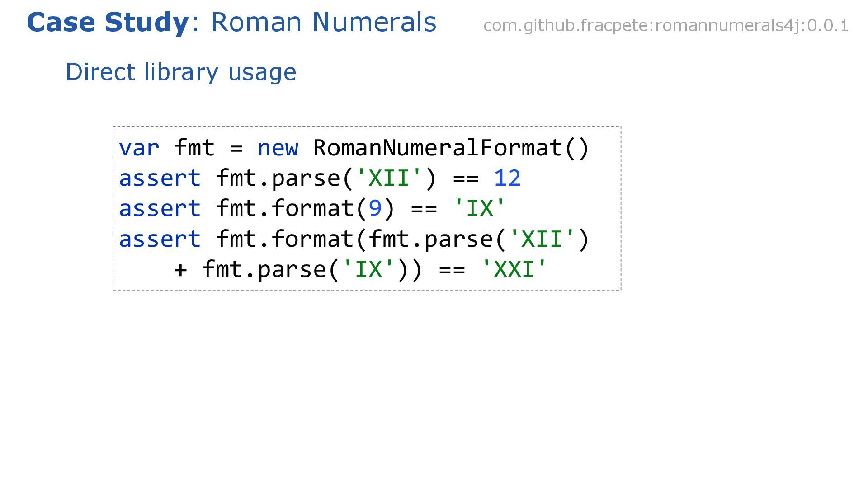Click the 'Direct library usage' subtitle
The image size is (868, 488).
(181, 72)
